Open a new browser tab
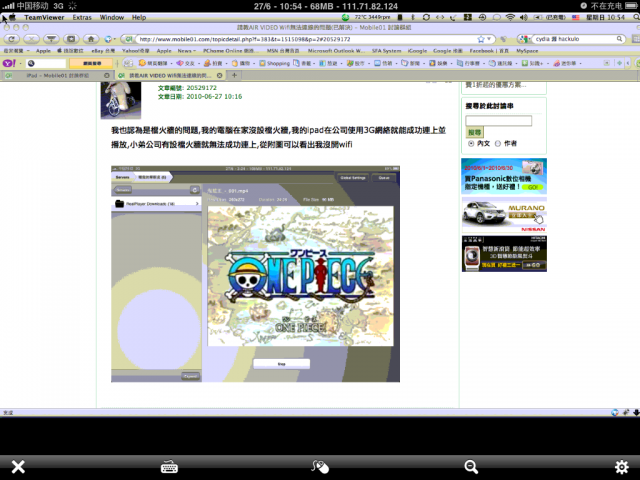Screen dimensions: 640x480 (234, 75)
